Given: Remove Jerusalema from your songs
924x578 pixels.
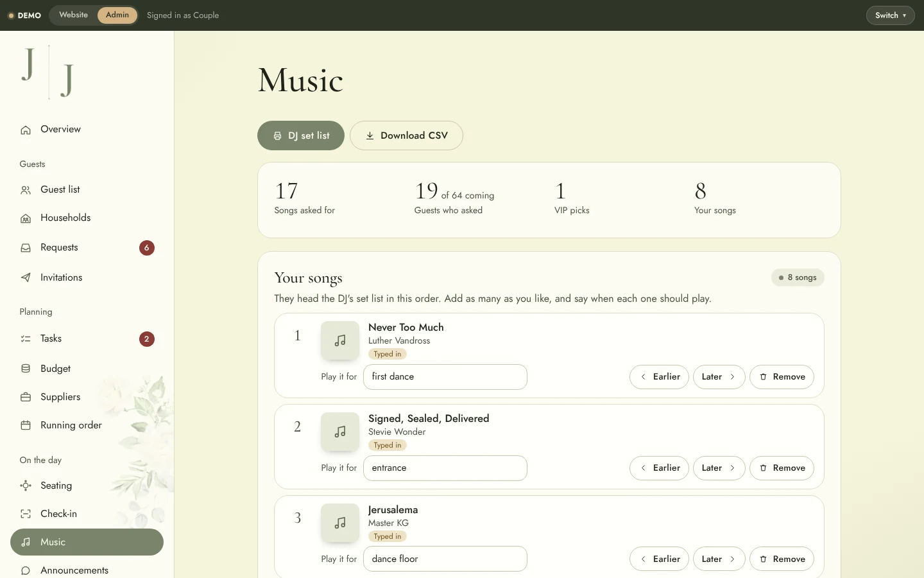Looking at the screenshot, I should (x=782, y=559).
